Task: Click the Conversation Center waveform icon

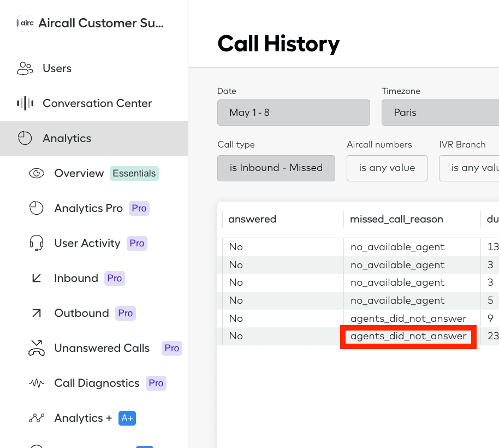Action: click(x=25, y=103)
